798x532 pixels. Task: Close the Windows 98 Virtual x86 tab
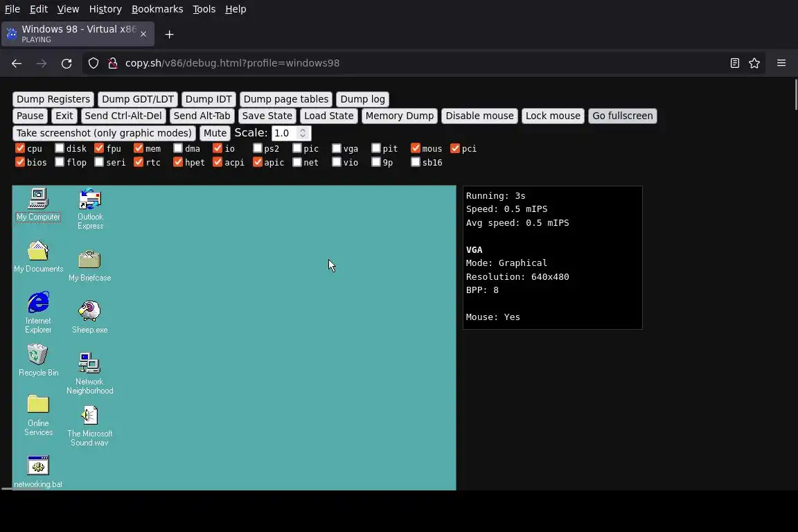143,34
